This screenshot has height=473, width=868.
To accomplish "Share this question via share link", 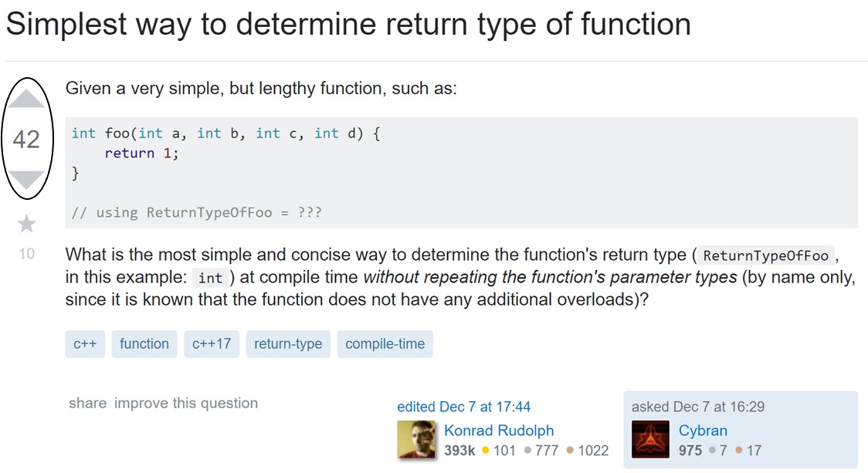I will pos(87,403).
